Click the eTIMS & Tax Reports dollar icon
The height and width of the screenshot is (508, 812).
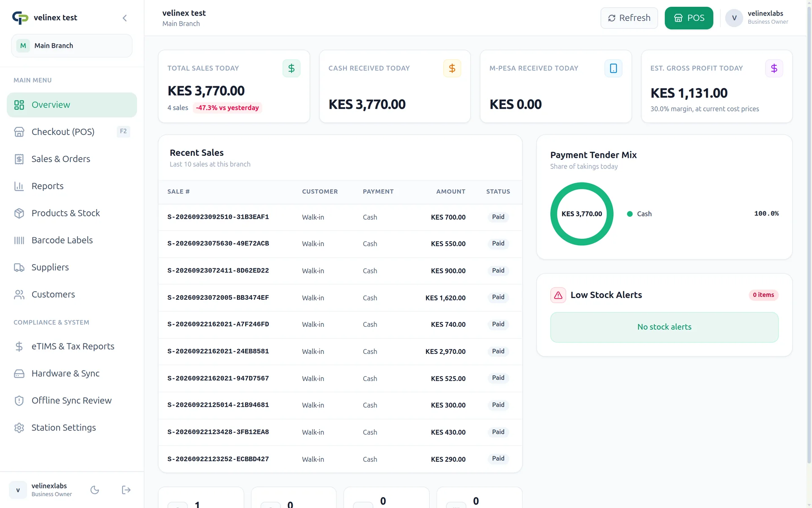pyautogui.click(x=19, y=347)
